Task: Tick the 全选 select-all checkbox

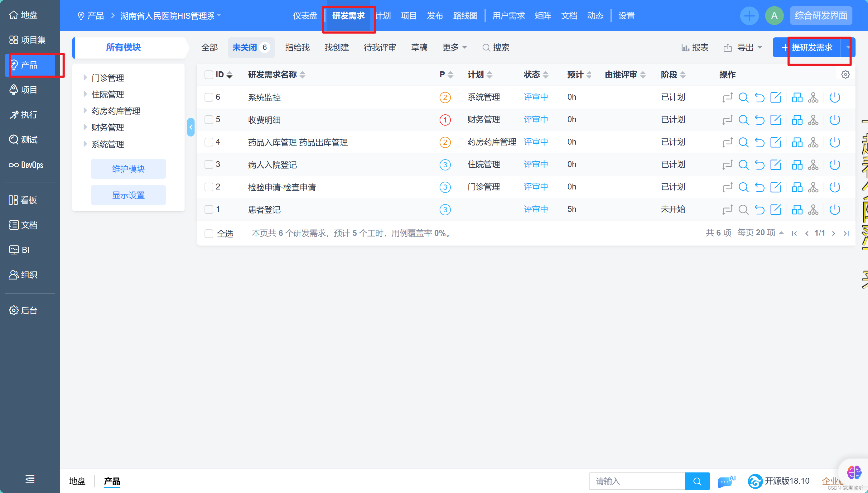Action: (209, 234)
